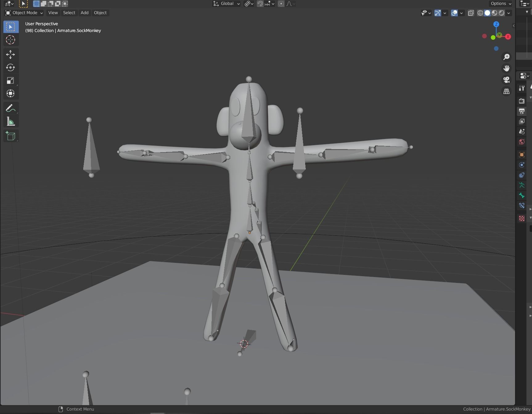The width and height of the screenshot is (532, 414).
Task: Switch to Rendered viewport shading
Action: coord(501,13)
